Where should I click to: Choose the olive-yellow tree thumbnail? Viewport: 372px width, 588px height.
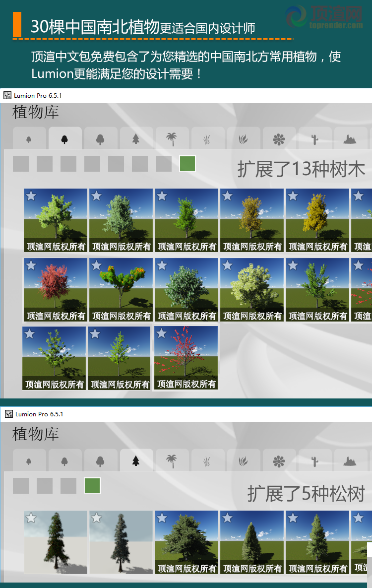pos(252,220)
